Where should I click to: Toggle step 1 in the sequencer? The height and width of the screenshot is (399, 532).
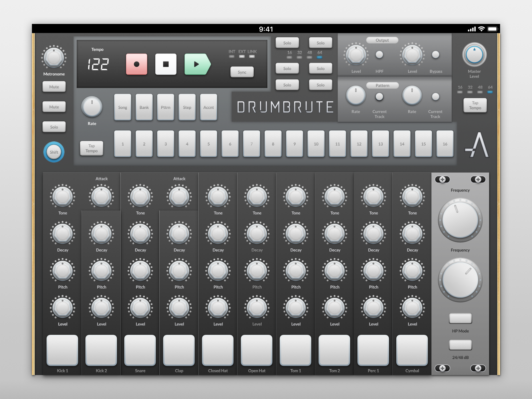pos(123,144)
